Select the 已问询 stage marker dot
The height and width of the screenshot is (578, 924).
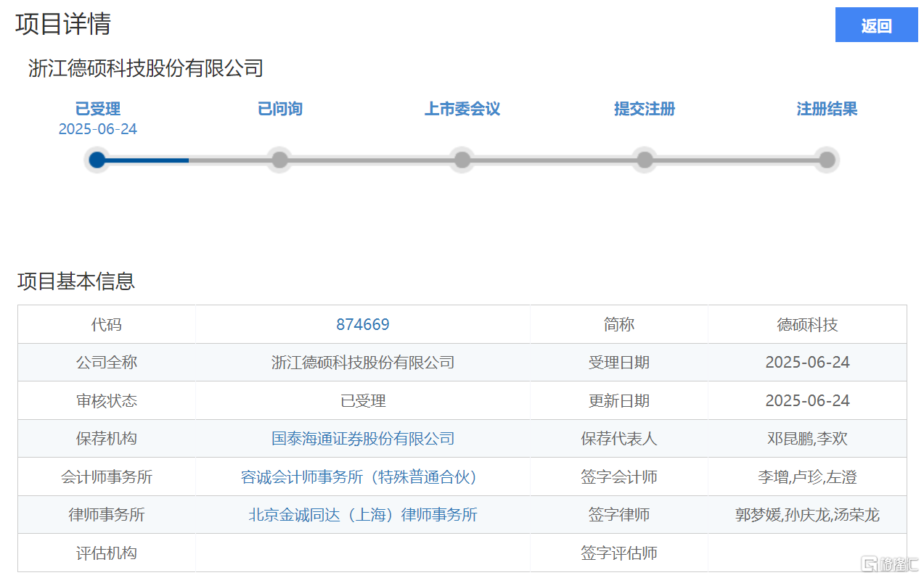[x=279, y=160]
